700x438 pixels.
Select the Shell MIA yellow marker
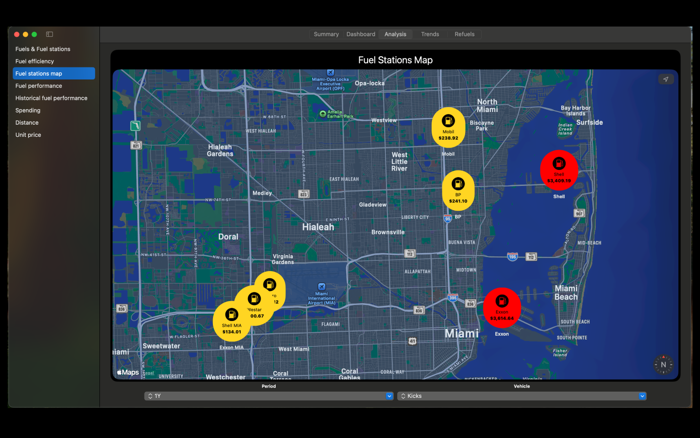(231, 321)
